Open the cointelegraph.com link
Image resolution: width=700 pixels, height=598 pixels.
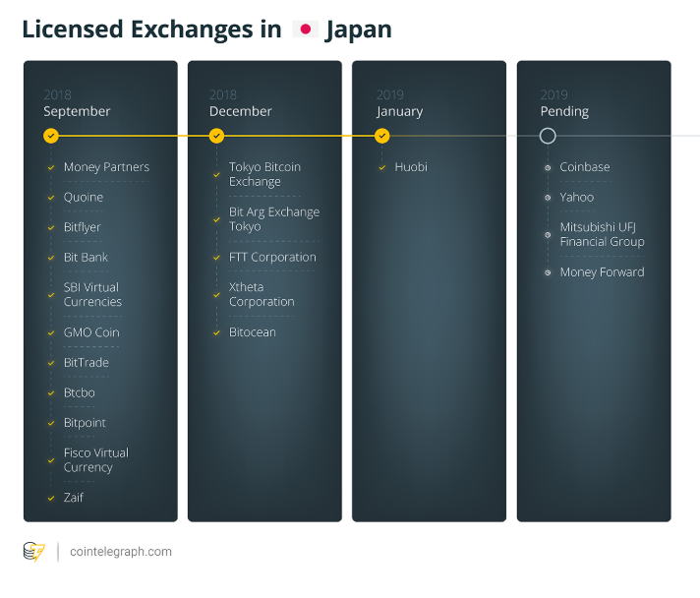click(x=121, y=552)
